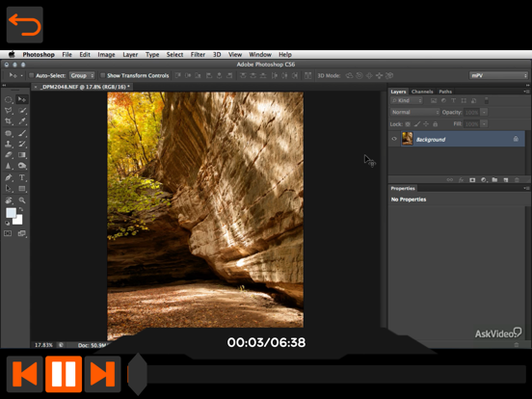Image resolution: width=532 pixels, height=399 pixels.
Task: Open the mPV workspace dropdown
Action: (x=499, y=76)
